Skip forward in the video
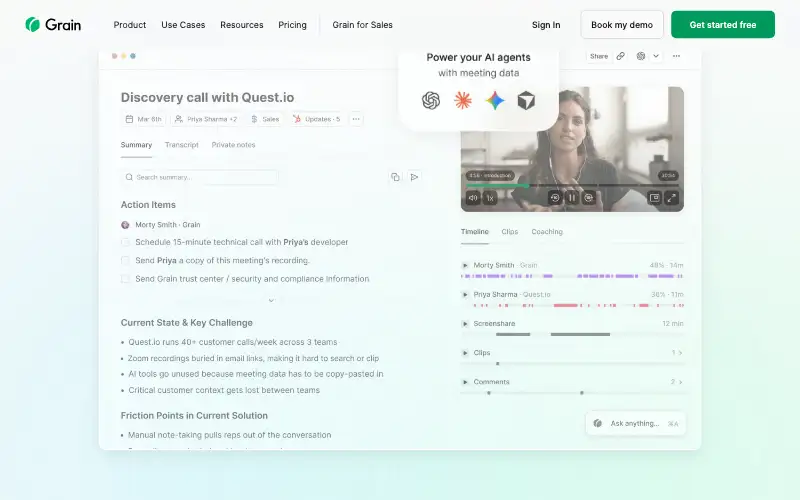 [x=589, y=197]
